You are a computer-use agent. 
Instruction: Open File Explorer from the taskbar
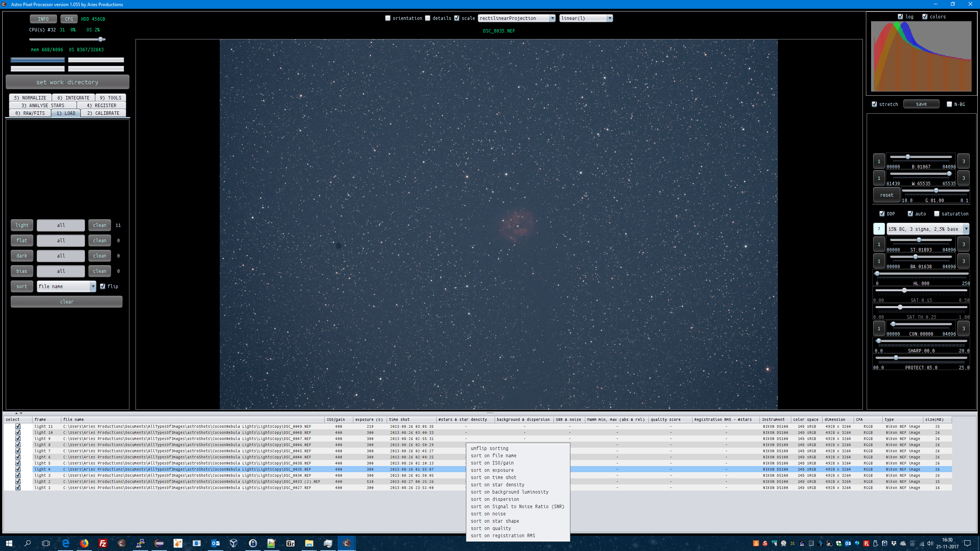tap(309, 543)
